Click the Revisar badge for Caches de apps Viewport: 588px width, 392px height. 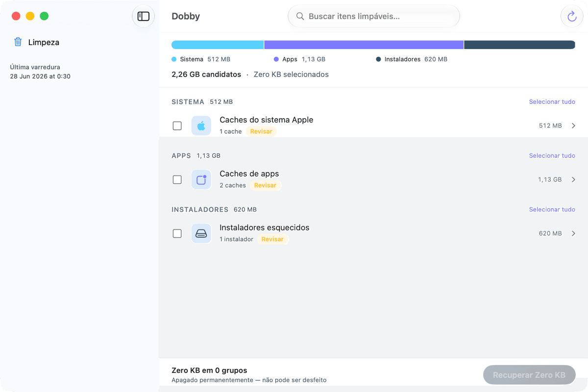pos(265,185)
